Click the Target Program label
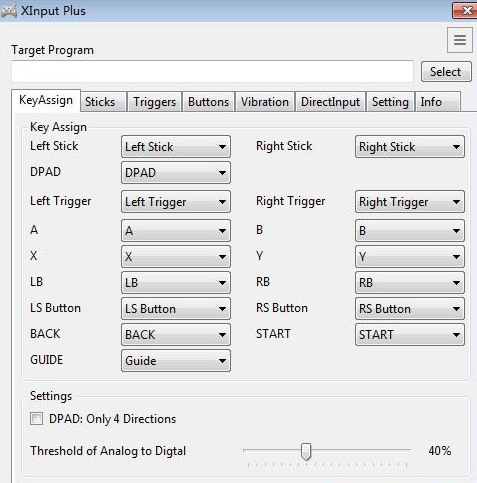The height and width of the screenshot is (483, 477). pos(53,50)
